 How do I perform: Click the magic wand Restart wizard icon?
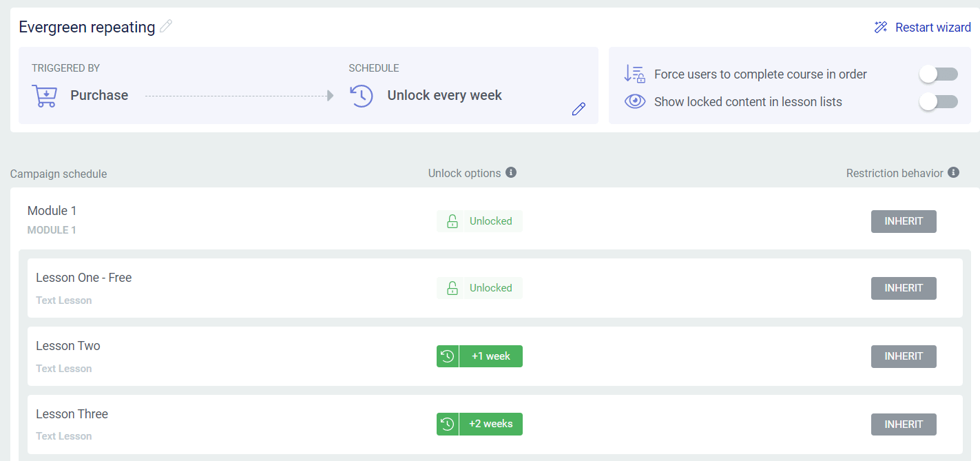[x=881, y=28]
